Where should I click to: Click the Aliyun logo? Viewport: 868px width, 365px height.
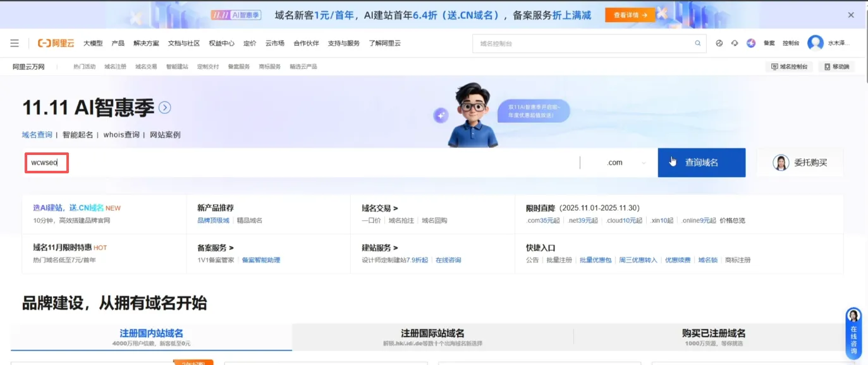coord(56,43)
